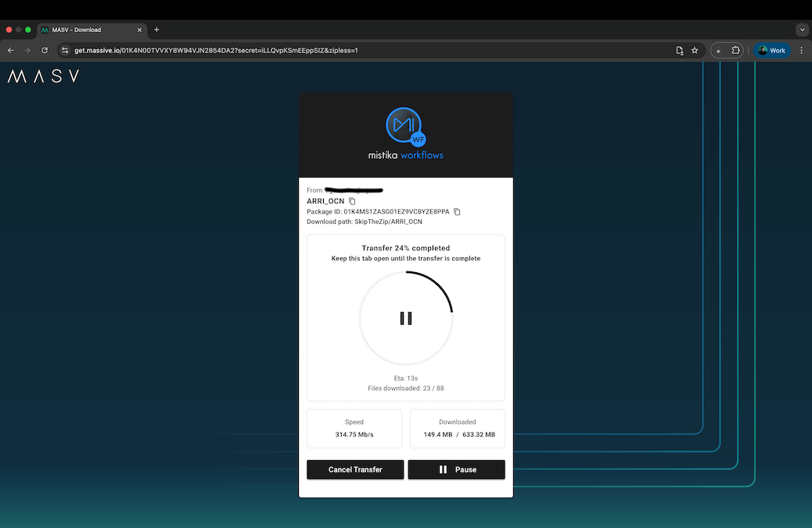Click the MASV logo
This screenshot has width=812, height=528.
pyautogui.click(x=43, y=77)
